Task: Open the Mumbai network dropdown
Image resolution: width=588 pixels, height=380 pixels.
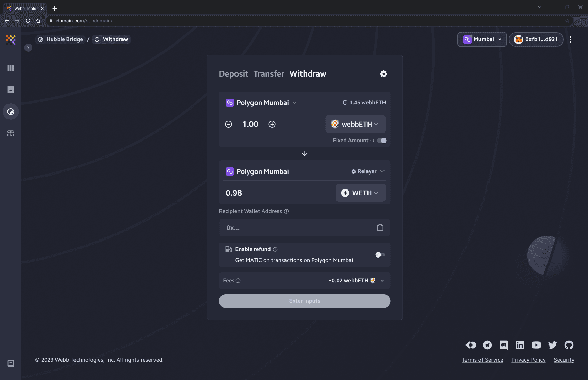Action: (482, 39)
